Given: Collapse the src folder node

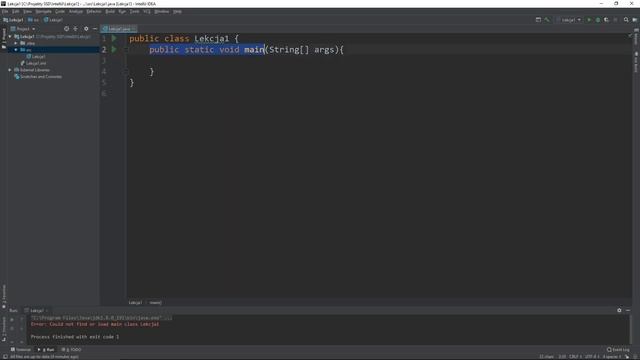Looking at the screenshot, I should (16, 50).
